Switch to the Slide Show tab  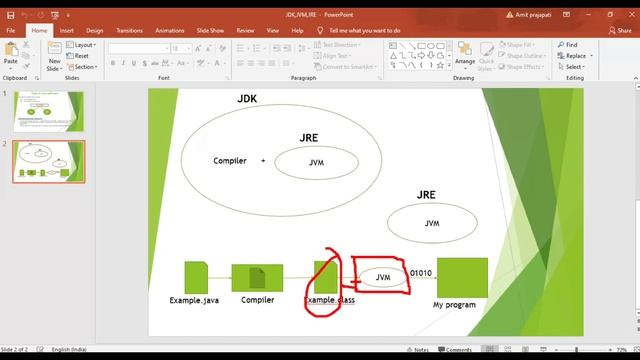pyautogui.click(x=210, y=31)
